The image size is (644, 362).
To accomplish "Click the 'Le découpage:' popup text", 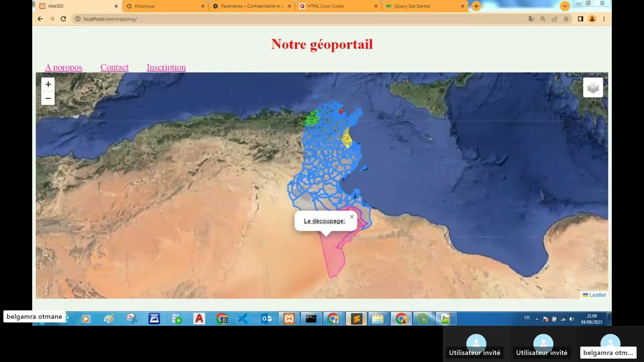I will coord(325,221).
